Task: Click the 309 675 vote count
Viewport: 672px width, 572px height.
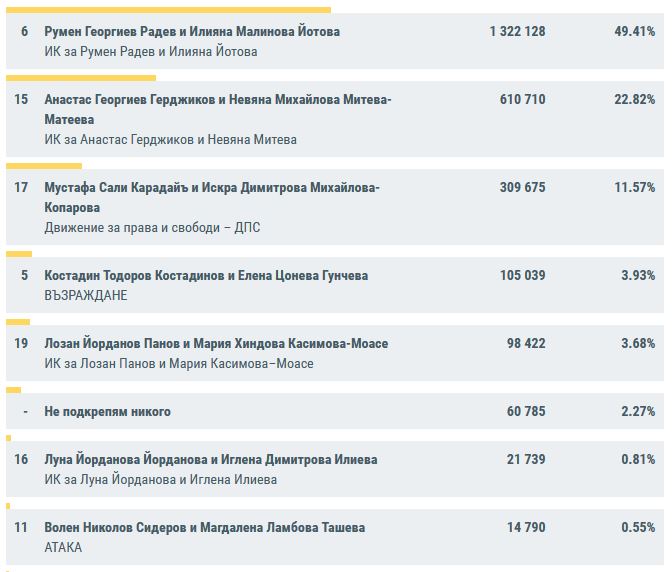Action: pyautogui.click(x=525, y=188)
